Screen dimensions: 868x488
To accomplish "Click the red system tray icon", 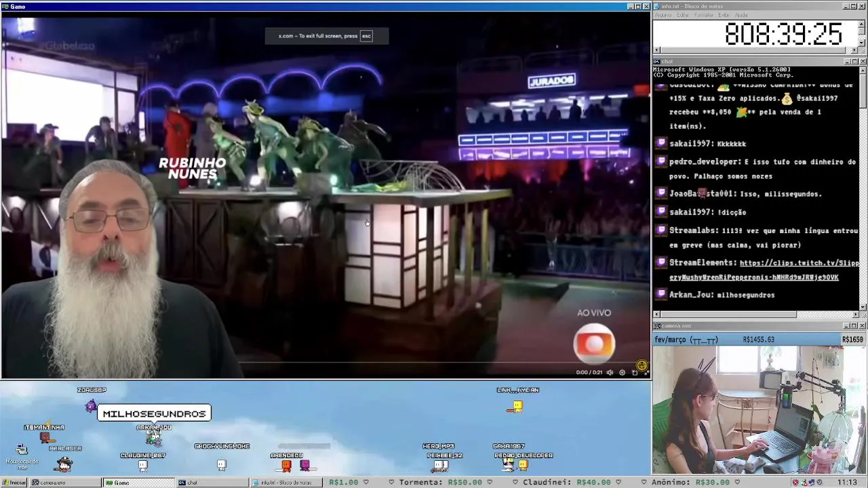I will 795,483.
